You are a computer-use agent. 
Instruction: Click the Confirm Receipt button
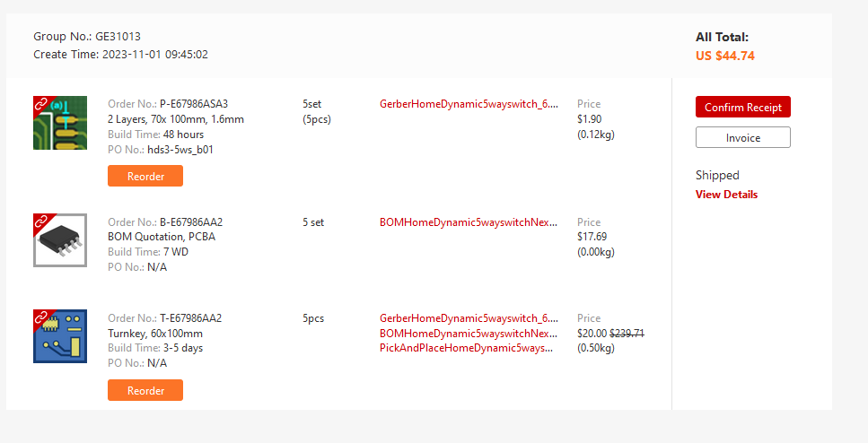pos(742,107)
